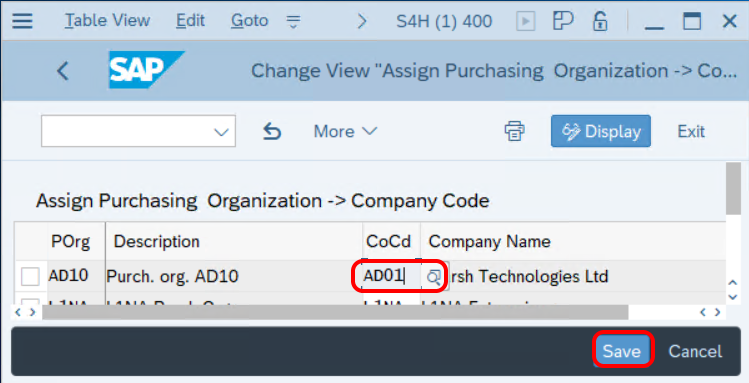Open the Goto menu
The image size is (749, 383).
pos(249,21)
